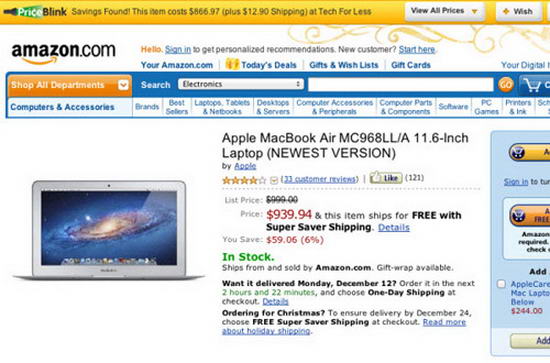This screenshot has height=363, width=550.
Task: Open the shopping cart icon
Action: [x=531, y=85]
